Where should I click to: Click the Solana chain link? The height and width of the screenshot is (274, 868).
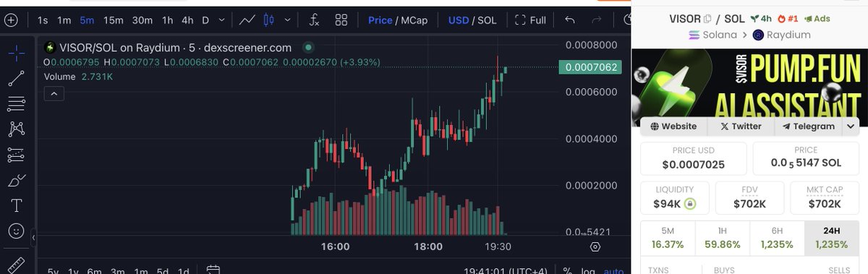[x=714, y=35]
